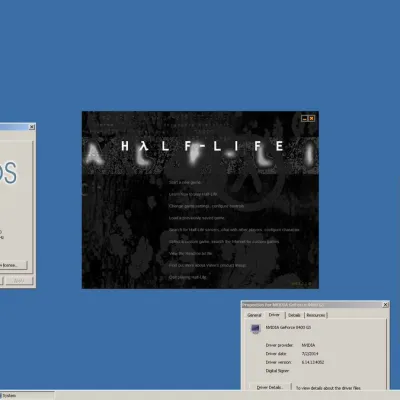
Task: Click the license button in left dialog
Action: coord(13,265)
